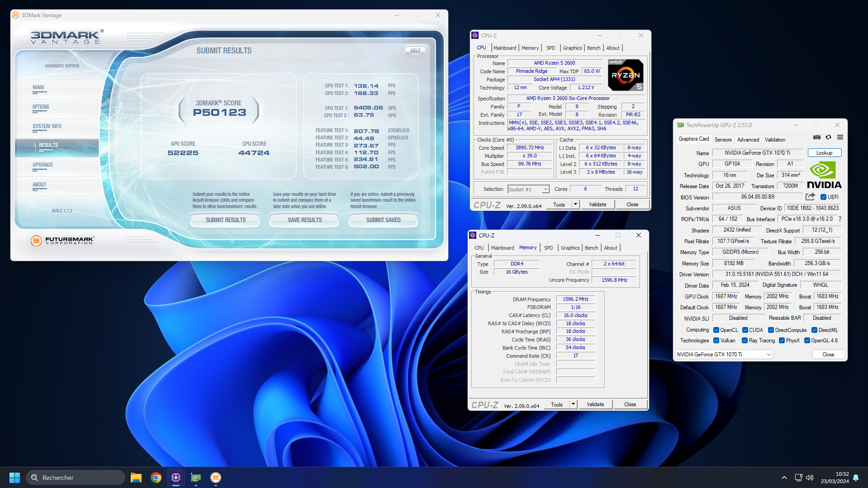Click 3DMark Vantage taskbar icon

coord(216,478)
